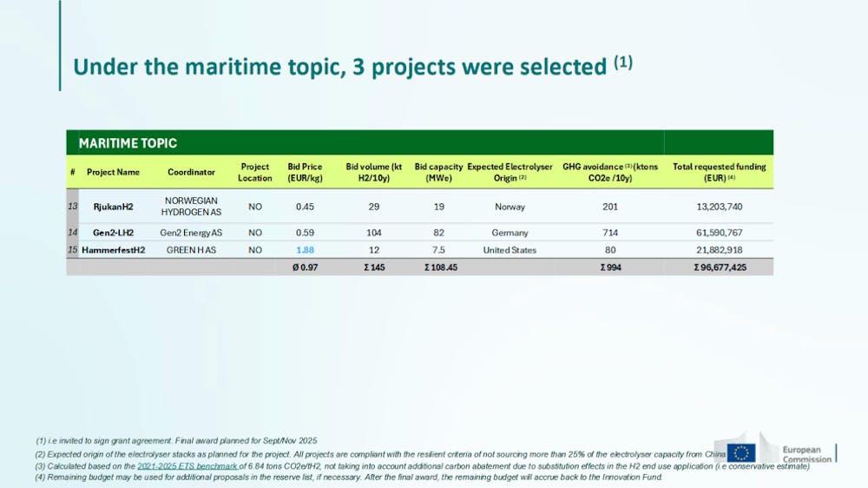Select the blue 1.88 bid price value
This screenshot has width=868, height=488.
(305, 250)
